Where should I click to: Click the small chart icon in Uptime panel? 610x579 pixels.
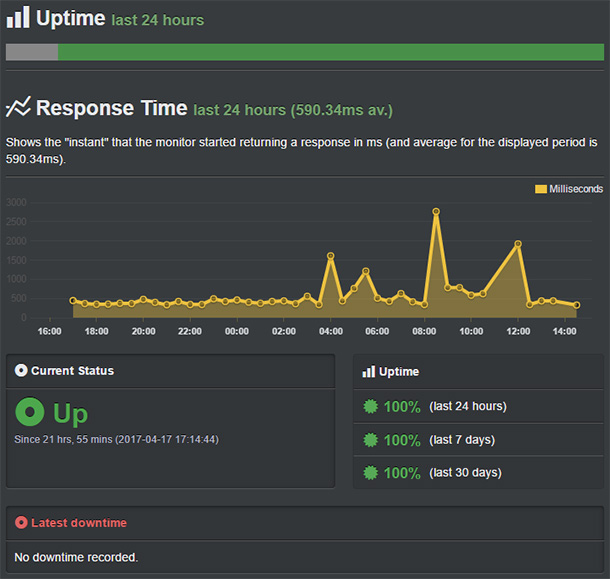point(368,372)
